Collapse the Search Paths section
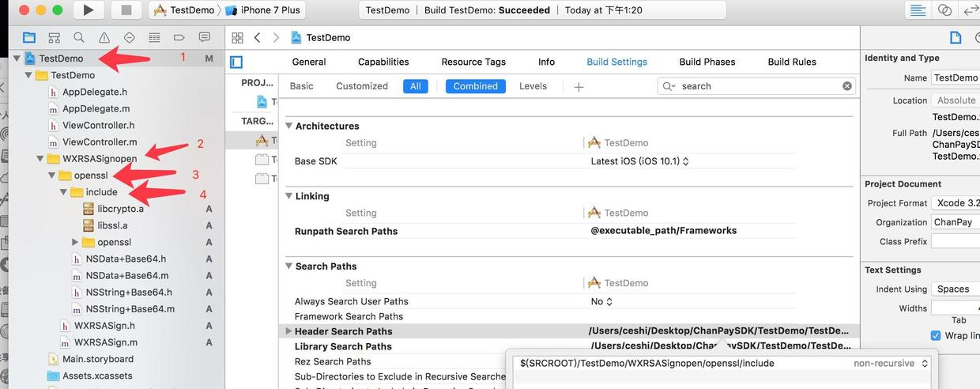Viewport: 980px width, 389px height. click(x=289, y=266)
